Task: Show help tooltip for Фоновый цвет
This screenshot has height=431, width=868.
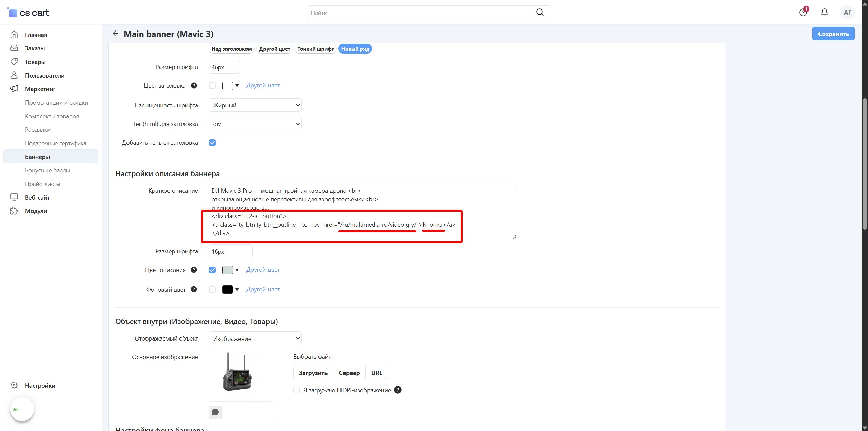Action: click(x=194, y=289)
